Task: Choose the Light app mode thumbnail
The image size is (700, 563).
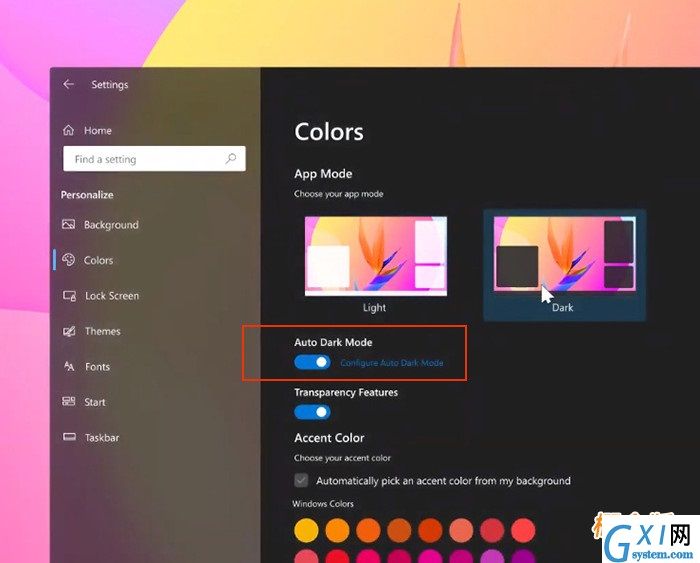Action: click(375, 256)
